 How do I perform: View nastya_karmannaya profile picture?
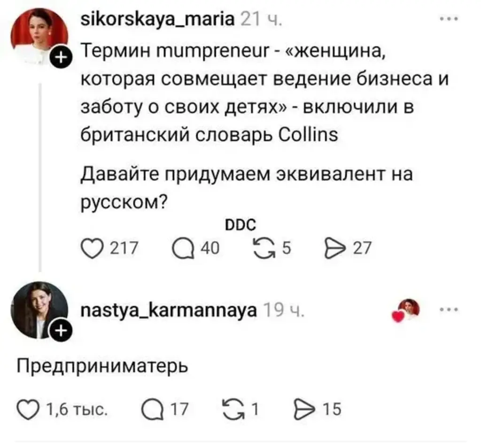click(39, 309)
